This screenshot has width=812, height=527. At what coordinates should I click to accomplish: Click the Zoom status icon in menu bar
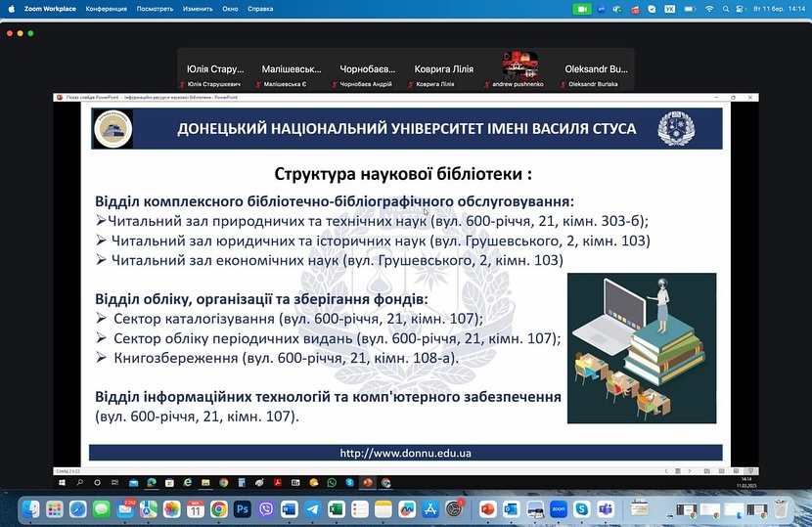click(x=602, y=9)
